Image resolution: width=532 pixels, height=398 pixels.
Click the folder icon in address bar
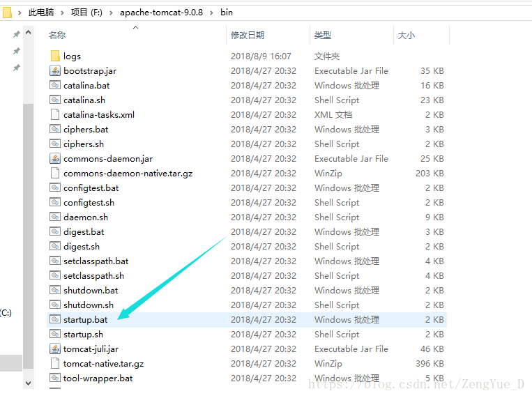point(7,13)
